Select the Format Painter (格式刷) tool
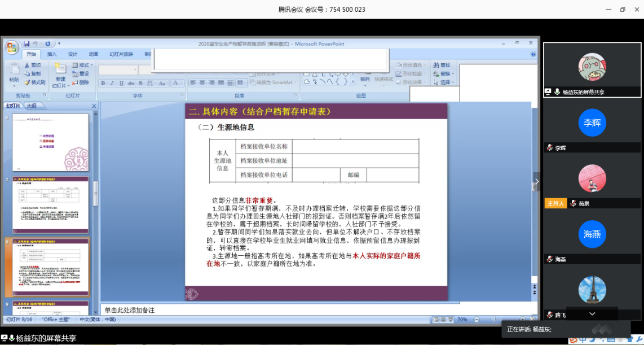Screen dimensions: 644x345 tap(34, 82)
